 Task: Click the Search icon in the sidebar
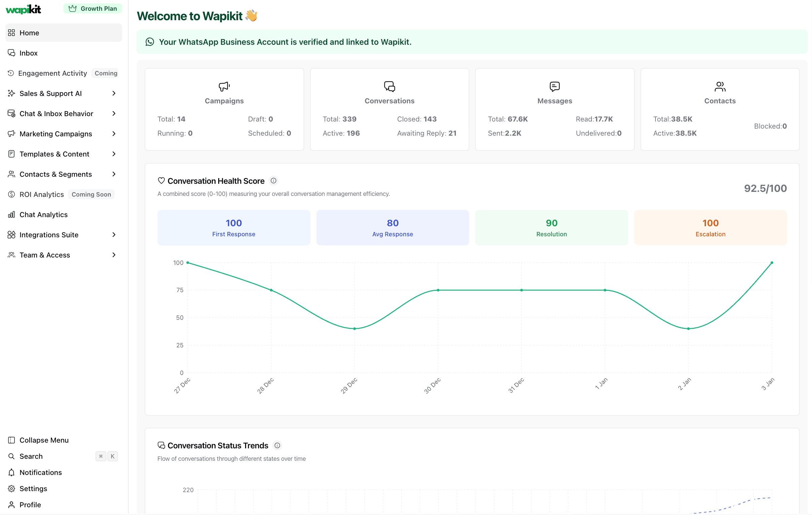coord(11,456)
